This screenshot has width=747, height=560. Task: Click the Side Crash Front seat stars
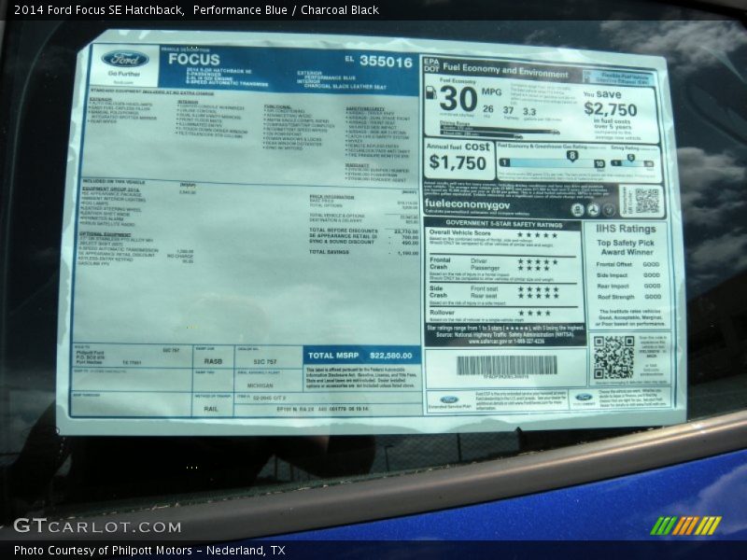pos(539,289)
